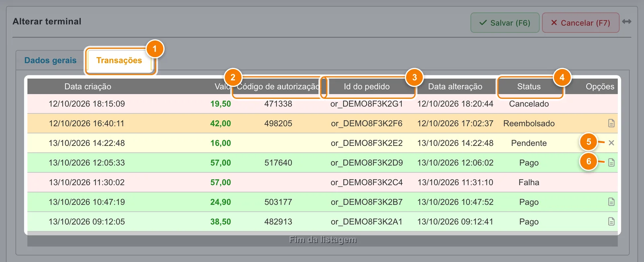Select the 42,00 value
This screenshot has width=644, height=262.
coord(221,123)
